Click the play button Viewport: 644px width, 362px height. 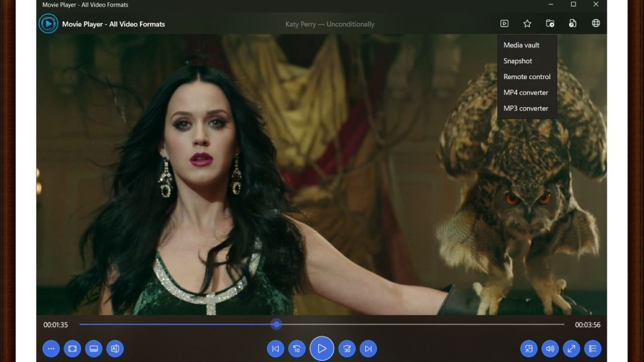point(321,348)
